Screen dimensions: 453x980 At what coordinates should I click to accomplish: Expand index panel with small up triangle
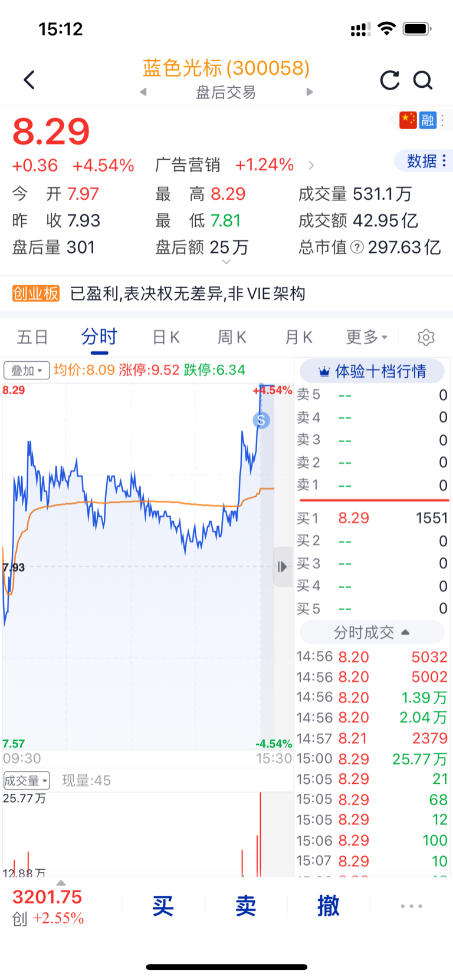(61, 883)
